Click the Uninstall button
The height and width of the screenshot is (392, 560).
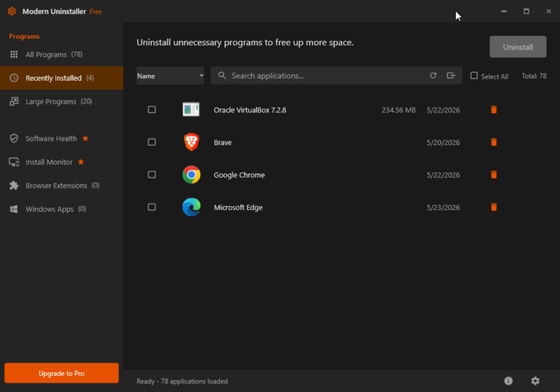(x=518, y=47)
